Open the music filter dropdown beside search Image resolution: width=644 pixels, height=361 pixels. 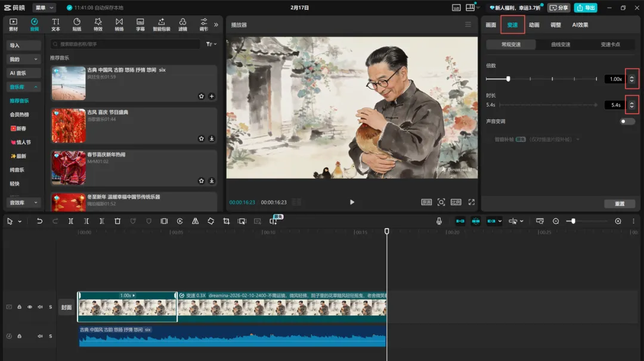point(211,44)
